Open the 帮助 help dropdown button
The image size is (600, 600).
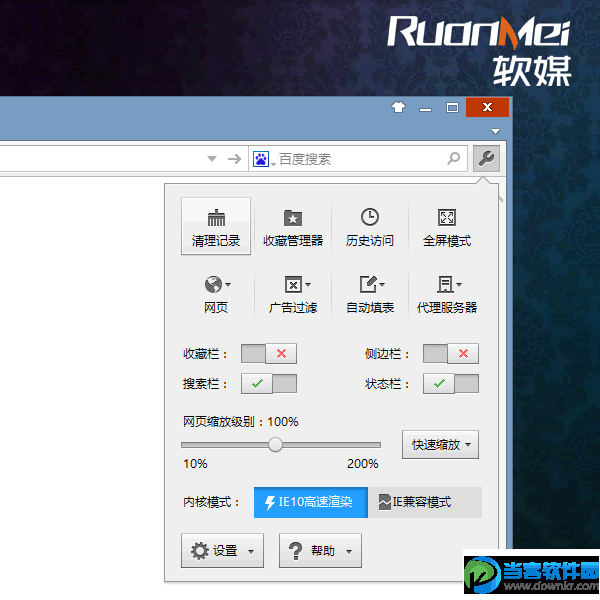click(320, 551)
